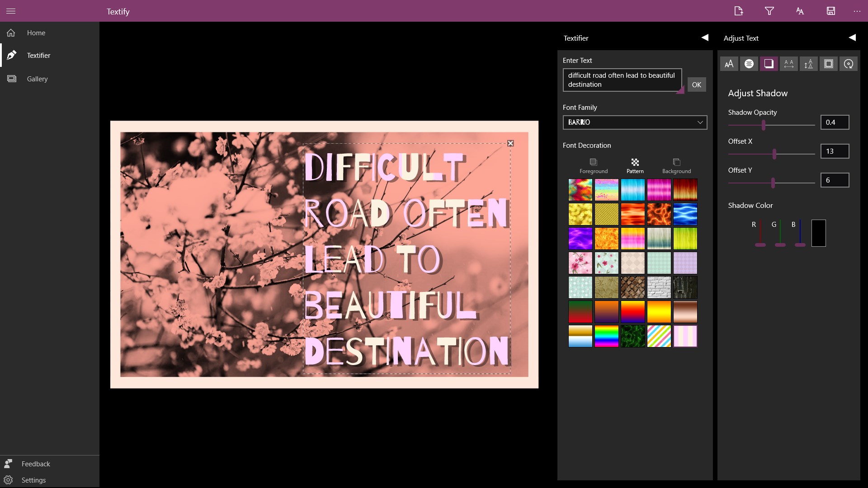Click the filter funnel icon in header
Screen dimensions: 868x488
[769, 11]
